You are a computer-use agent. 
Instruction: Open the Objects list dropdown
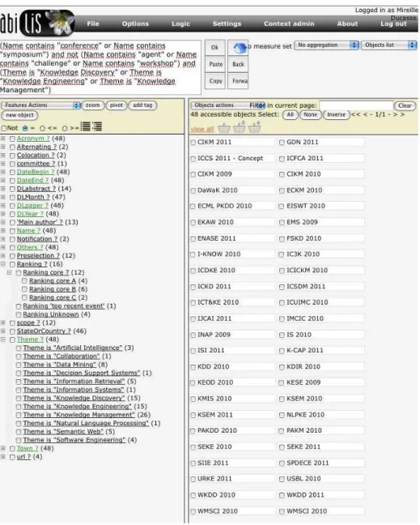[x=389, y=45]
